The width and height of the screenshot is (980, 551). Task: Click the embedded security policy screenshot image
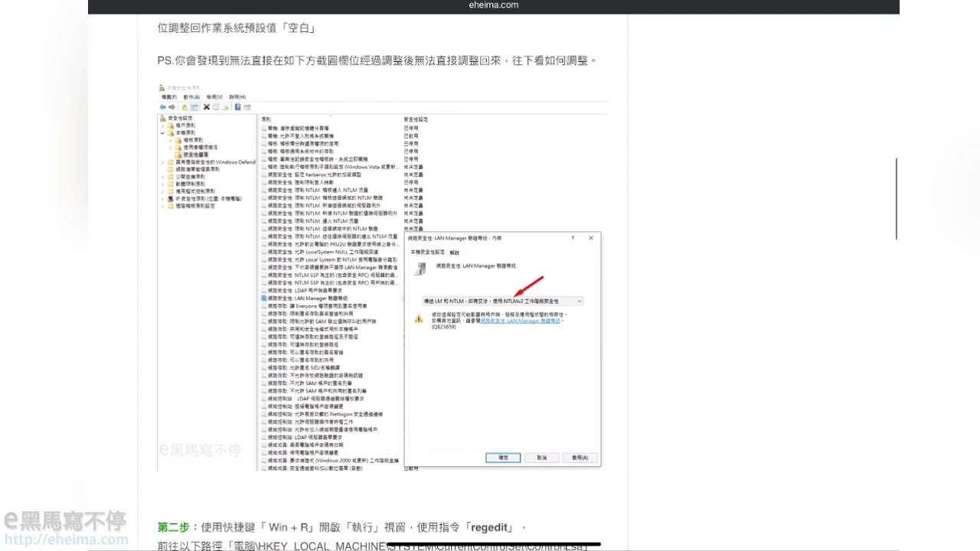(x=383, y=275)
